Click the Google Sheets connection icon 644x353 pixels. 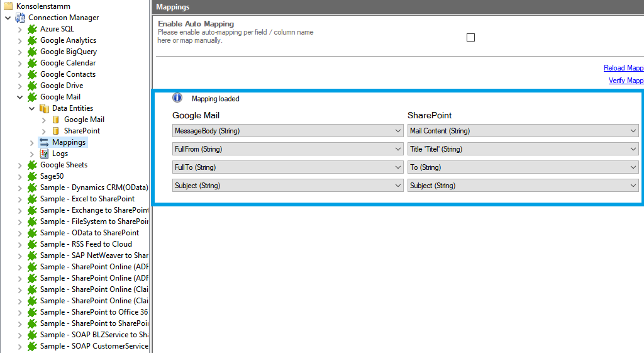[x=32, y=165]
